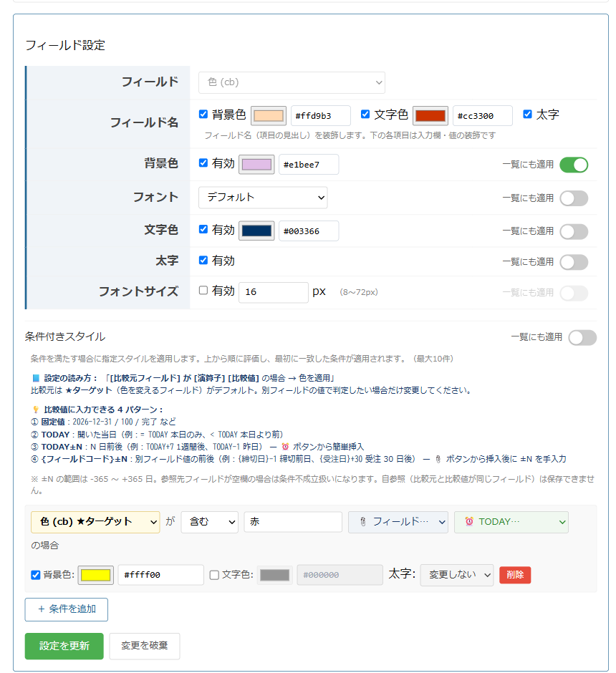Open the TODAY… insert dropdown
616x673 pixels.
pos(511,522)
